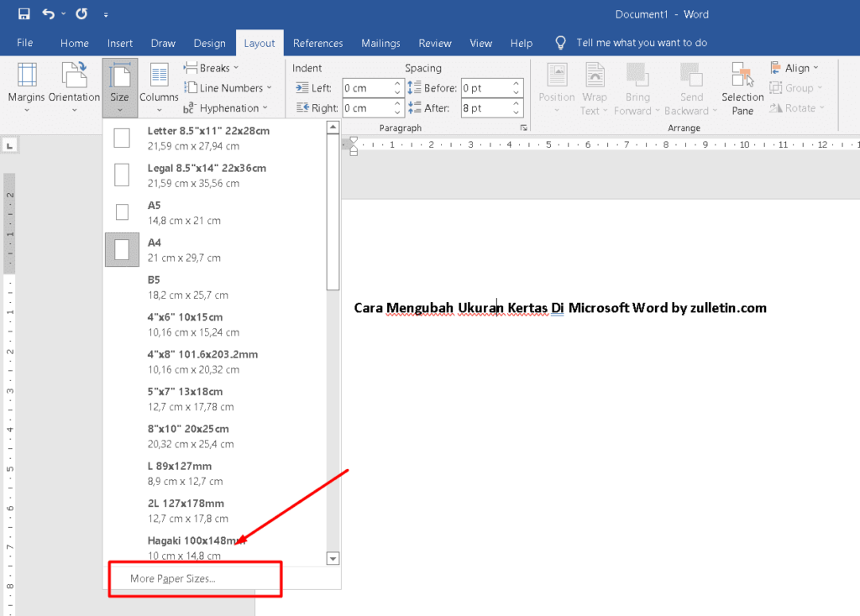The height and width of the screenshot is (616, 860).
Task: Click the Redo/Repeat icon
Action: [x=81, y=14]
